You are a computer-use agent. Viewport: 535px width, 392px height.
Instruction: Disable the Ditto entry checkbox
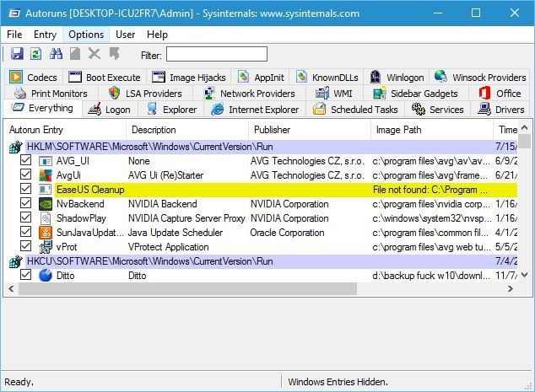click(x=25, y=275)
